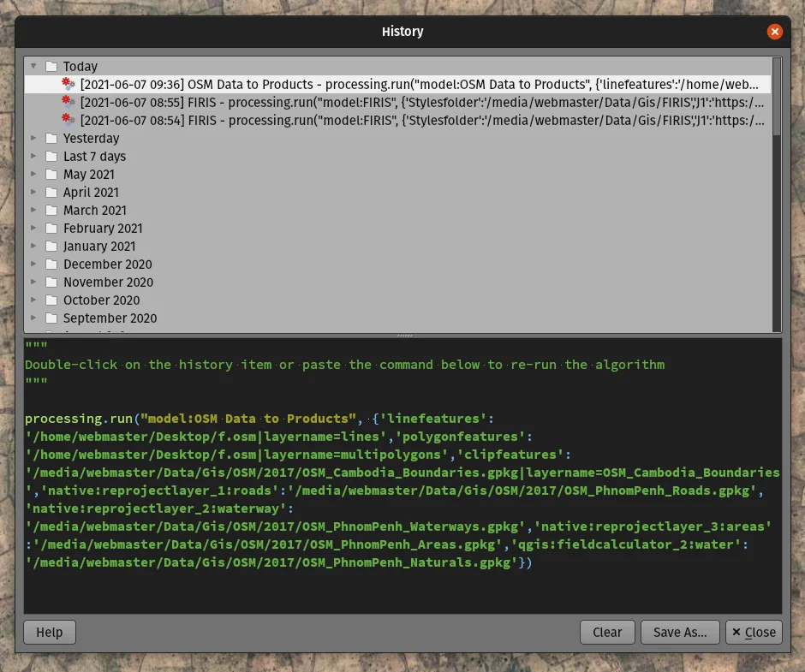Collapse the Today history group
Viewport: 805px width, 672px height.
click(x=33, y=66)
